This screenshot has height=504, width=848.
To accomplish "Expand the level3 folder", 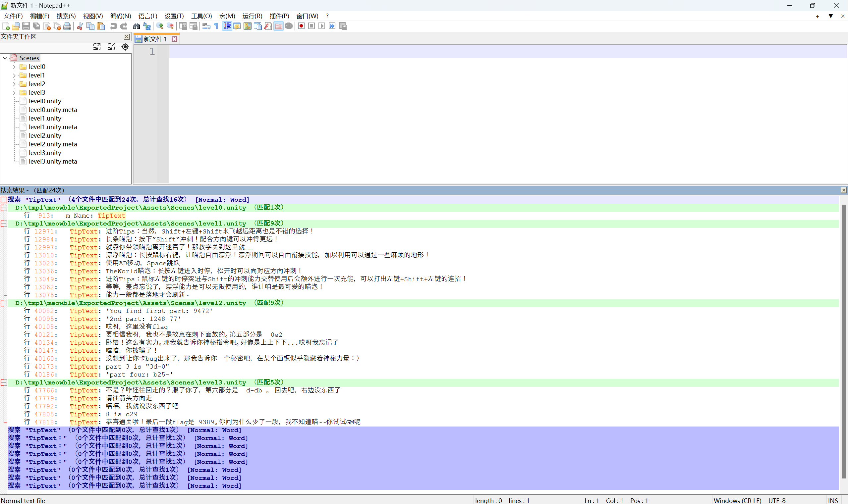I will coord(14,93).
